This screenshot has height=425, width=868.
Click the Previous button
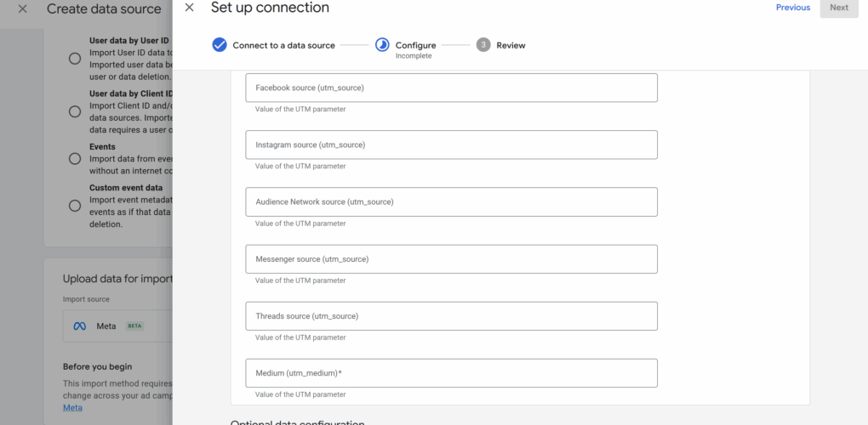point(792,8)
